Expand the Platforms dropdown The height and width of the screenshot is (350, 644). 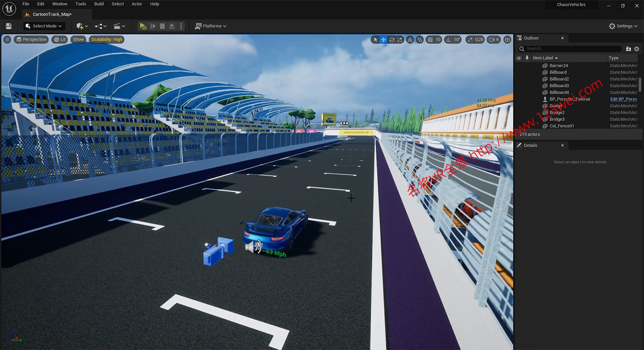(211, 26)
